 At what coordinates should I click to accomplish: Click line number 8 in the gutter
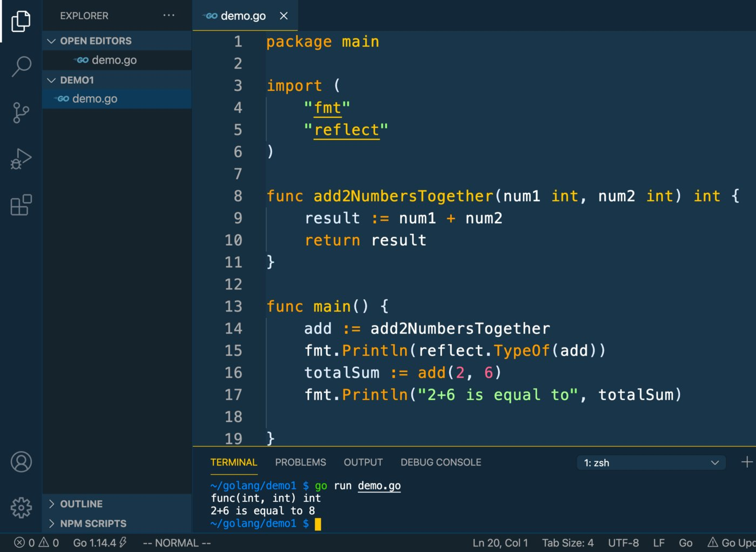click(x=238, y=196)
